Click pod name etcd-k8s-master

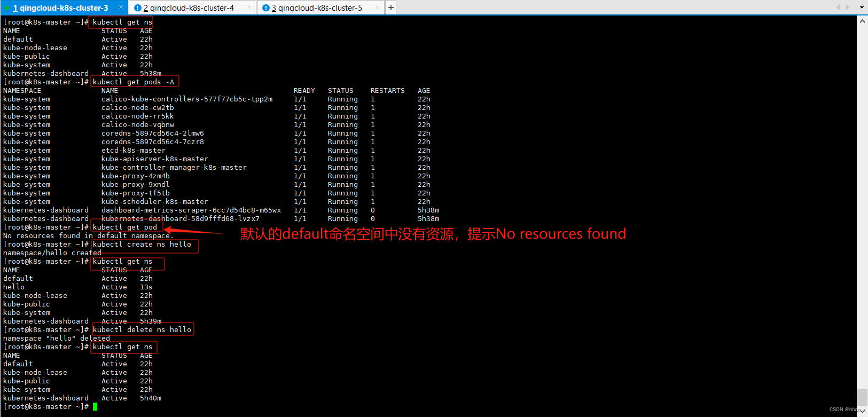coord(134,150)
